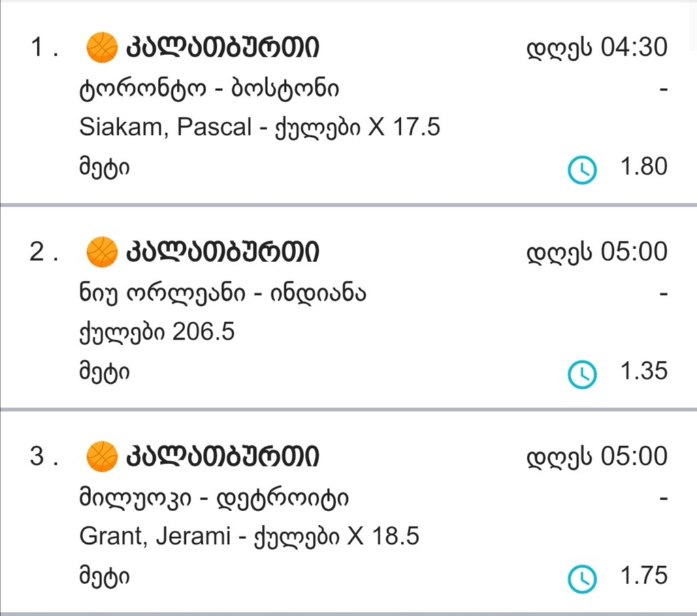The image size is (697, 616).
Task: Click the clock icon next to 1.75
Action: click(583, 579)
